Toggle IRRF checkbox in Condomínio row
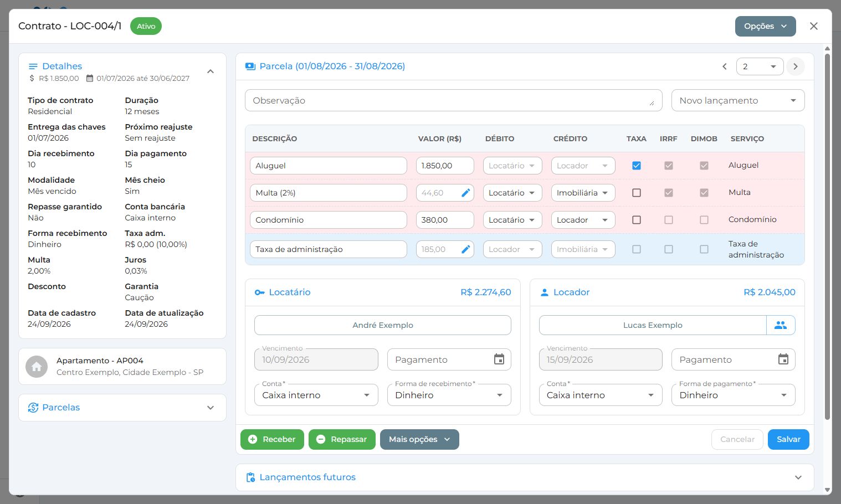This screenshot has width=841, height=504. coord(669,220)
